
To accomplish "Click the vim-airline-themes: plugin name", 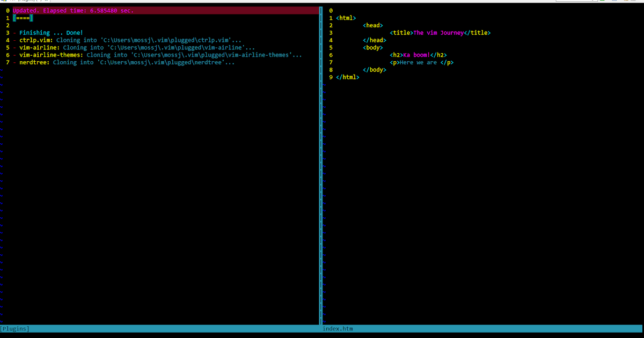I will point(52,55).
